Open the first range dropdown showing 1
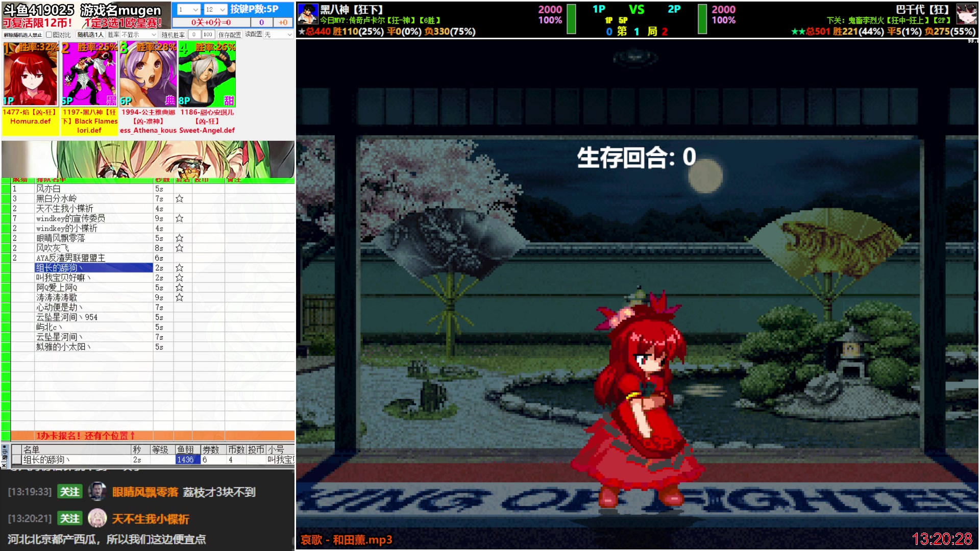Viewport: 980px width, 551px height. [188, 10]
